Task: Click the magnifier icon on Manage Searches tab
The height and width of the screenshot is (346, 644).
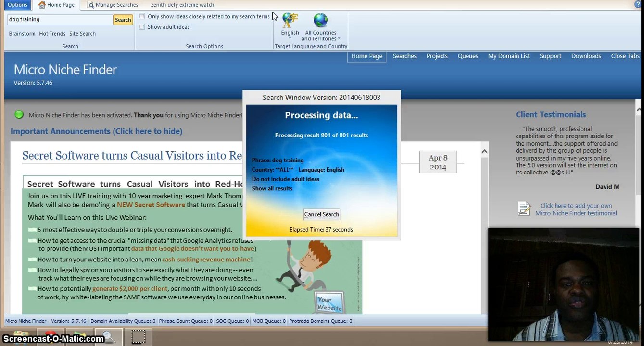Action: (90, 5)
